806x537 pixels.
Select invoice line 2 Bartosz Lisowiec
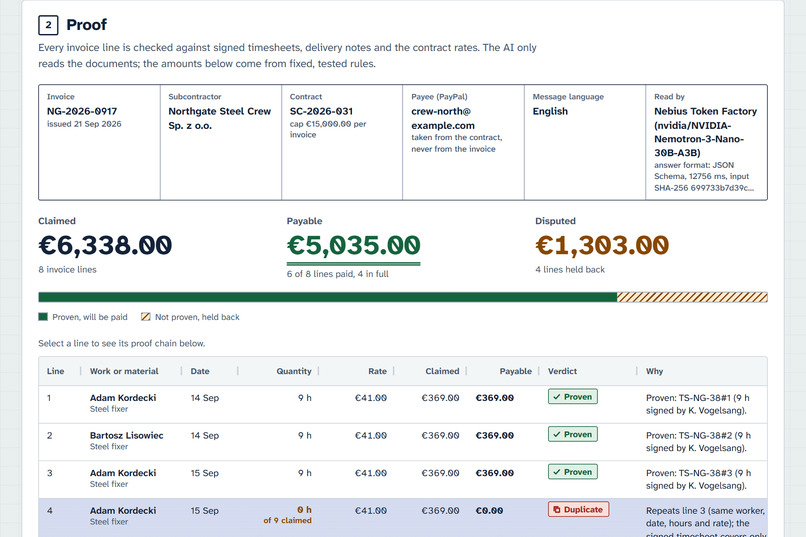click(x=403, y=442)
